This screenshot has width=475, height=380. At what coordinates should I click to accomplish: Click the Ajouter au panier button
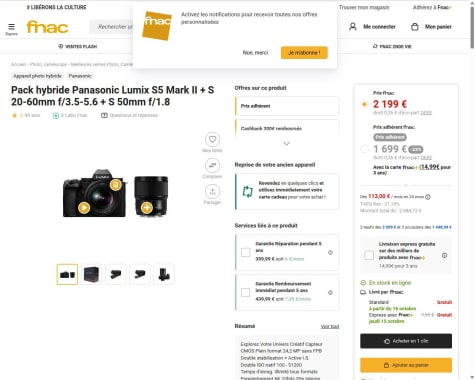point(406,365)
